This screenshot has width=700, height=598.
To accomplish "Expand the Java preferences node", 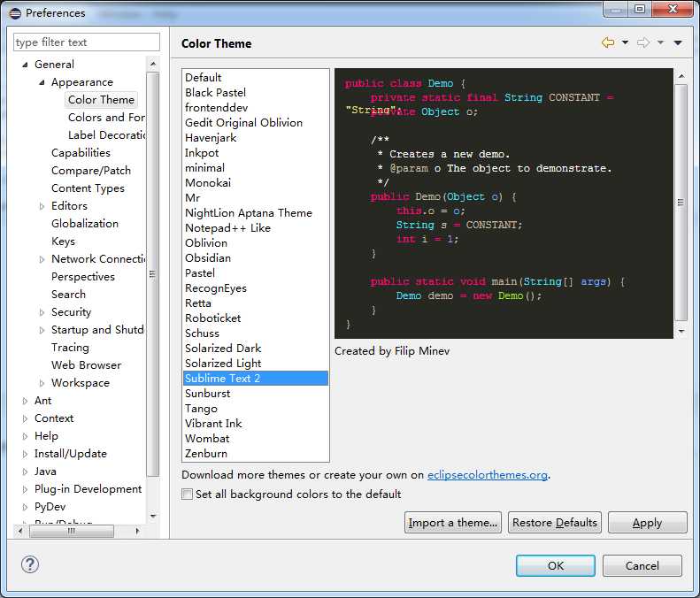I will pos(25,471).
